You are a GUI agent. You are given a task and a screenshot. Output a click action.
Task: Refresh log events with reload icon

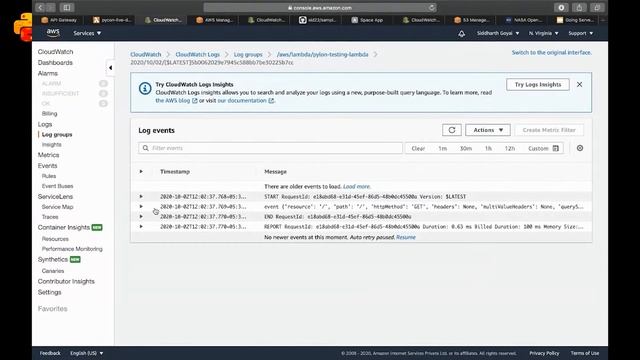[452, 130]
